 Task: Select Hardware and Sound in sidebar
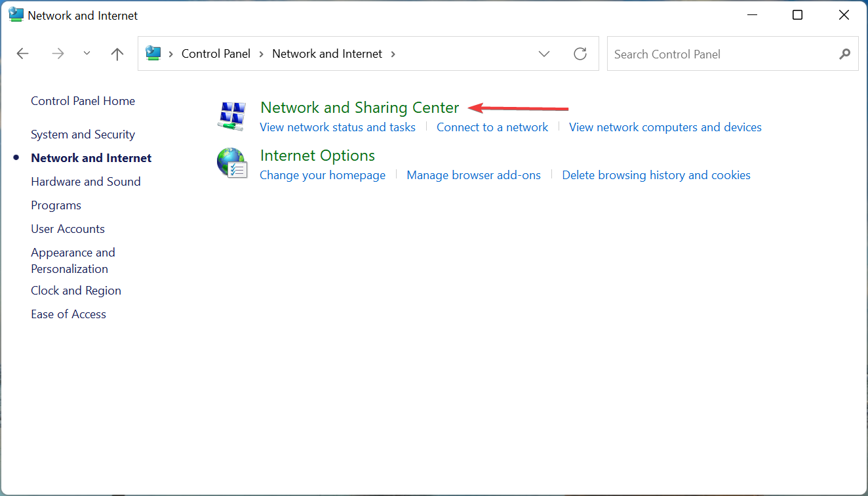(x=85, y=181)
